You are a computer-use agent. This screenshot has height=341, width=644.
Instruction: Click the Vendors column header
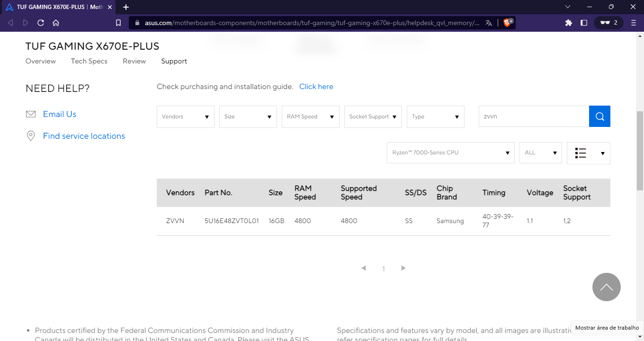point(180,193)
